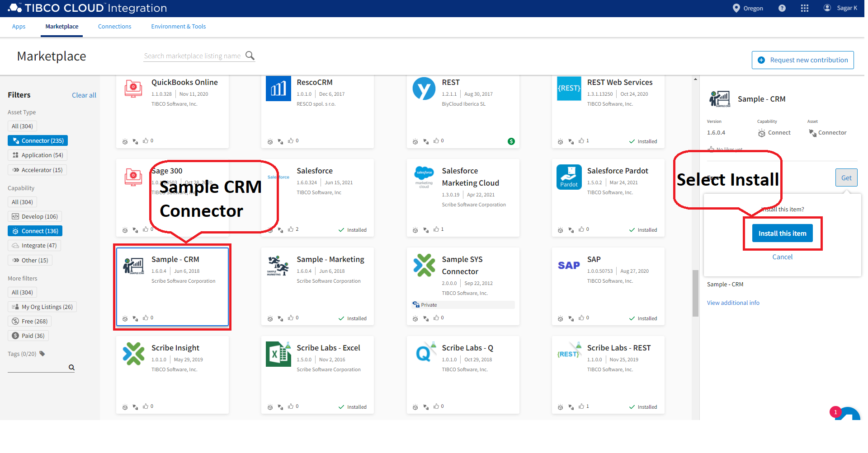Open the Sagar K user account menu
Viewport: 868px width, 453px height.
click(840, 8)
